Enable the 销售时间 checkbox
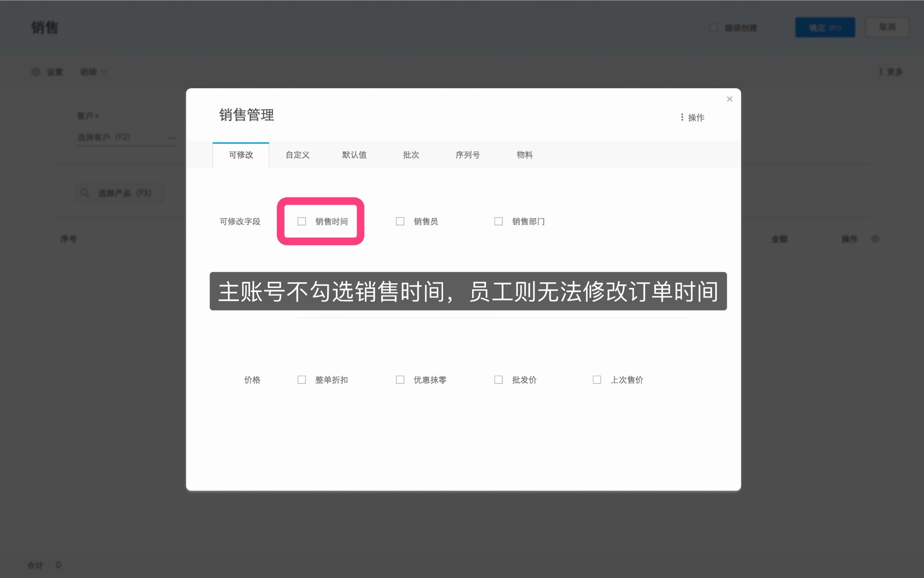The image size is (924, 578). click(302, 221)
